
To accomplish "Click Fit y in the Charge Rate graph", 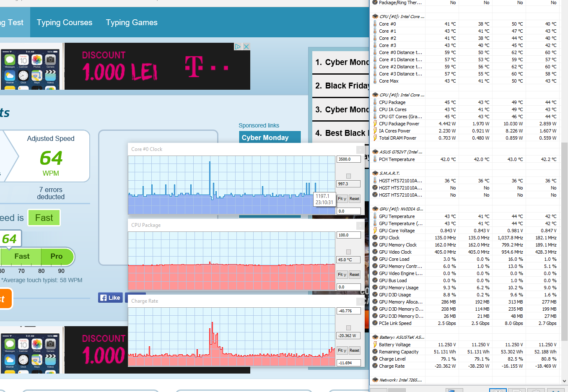I will [x=342, y=350].
